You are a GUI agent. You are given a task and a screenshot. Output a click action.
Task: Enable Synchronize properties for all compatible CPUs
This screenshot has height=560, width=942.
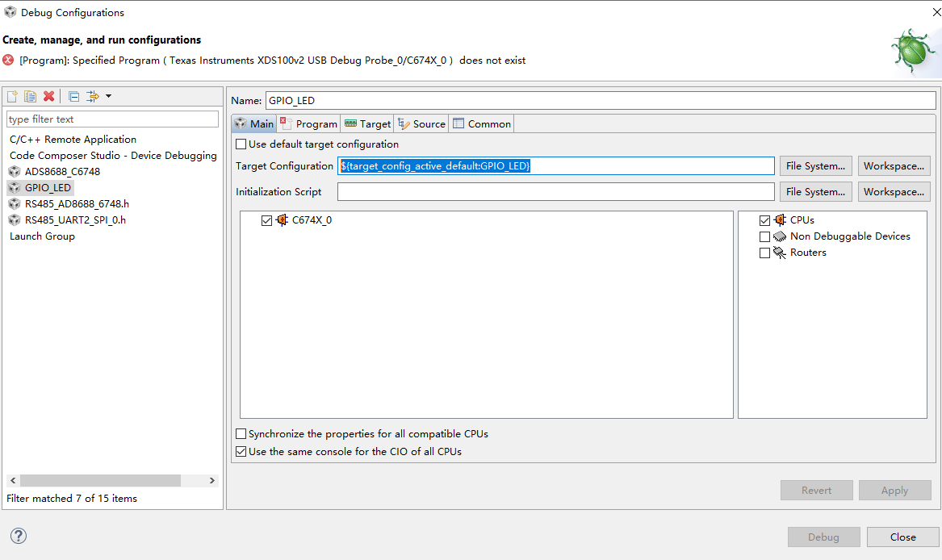pos(241,433)
